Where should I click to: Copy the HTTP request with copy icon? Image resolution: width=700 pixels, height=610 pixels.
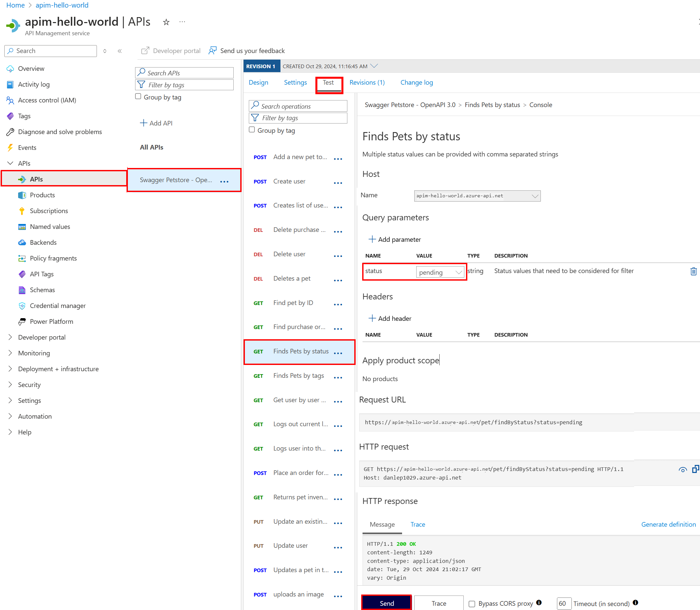click(x=695, y=469)
